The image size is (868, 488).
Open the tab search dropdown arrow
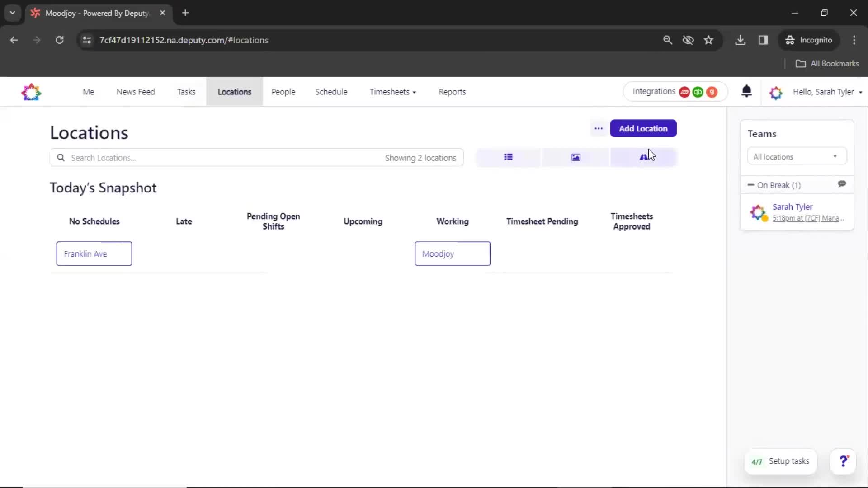[13, 13]
